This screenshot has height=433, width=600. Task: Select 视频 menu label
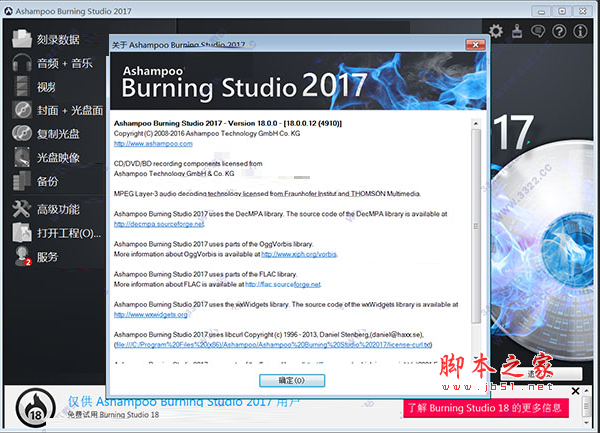pos(46,87)
